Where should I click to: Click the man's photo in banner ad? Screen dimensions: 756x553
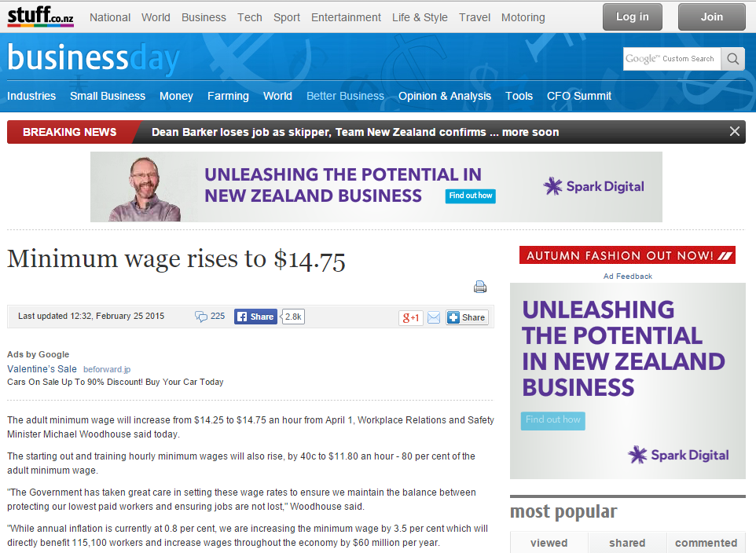pos(144,189)
